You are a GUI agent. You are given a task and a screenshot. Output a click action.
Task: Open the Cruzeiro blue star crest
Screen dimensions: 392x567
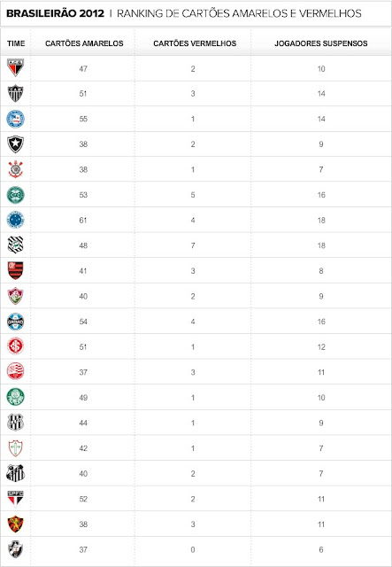click(x=16, y=220)
